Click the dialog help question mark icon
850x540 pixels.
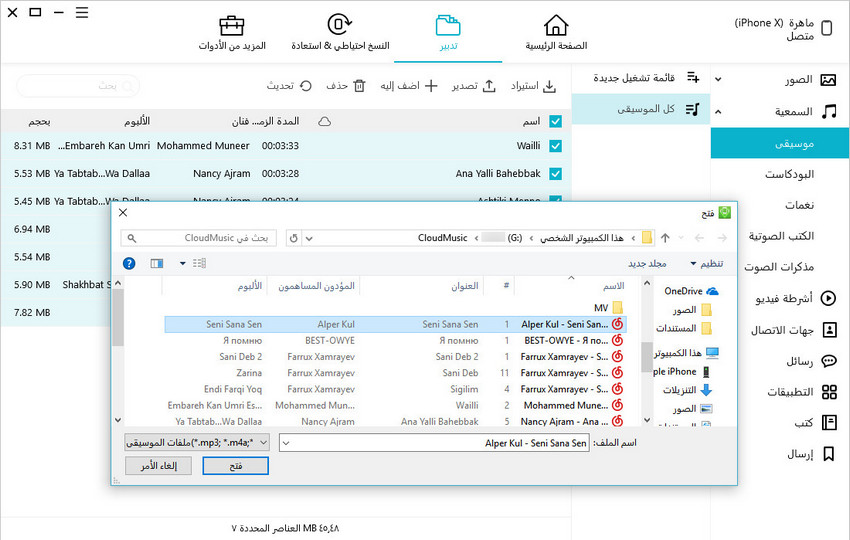[x=129, y=263]
